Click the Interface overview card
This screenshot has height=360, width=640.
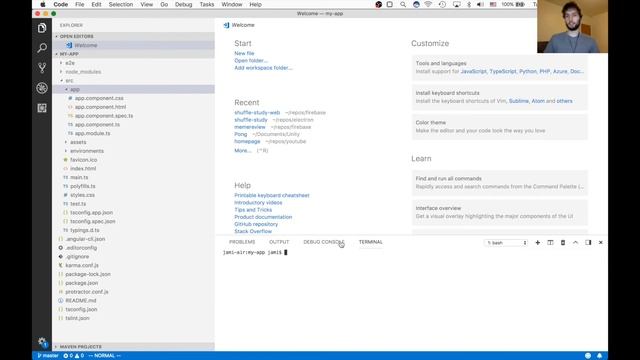pos(500,212)
